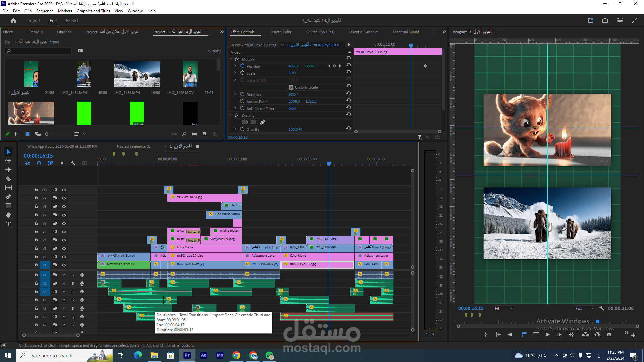The height and width of the screenshot is (362, 644).
Task: Open the Export workspace
Action: coord(72,21)
